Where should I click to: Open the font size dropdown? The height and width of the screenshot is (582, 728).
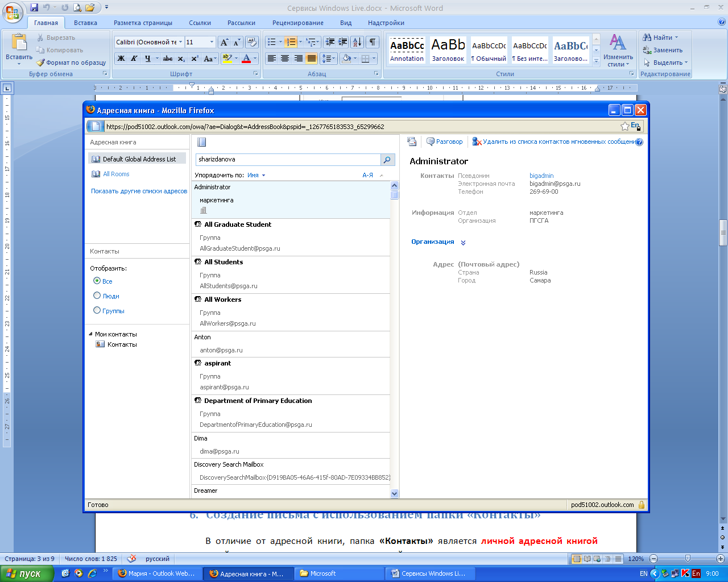coord(212,42)
